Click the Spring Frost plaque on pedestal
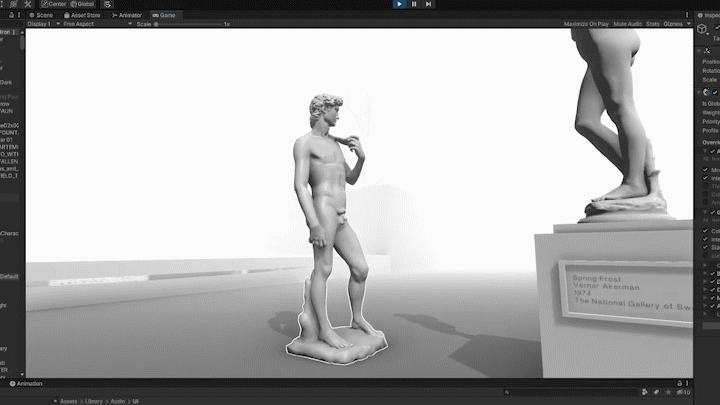This screenshot has height=405, width=720. [627, 292]
